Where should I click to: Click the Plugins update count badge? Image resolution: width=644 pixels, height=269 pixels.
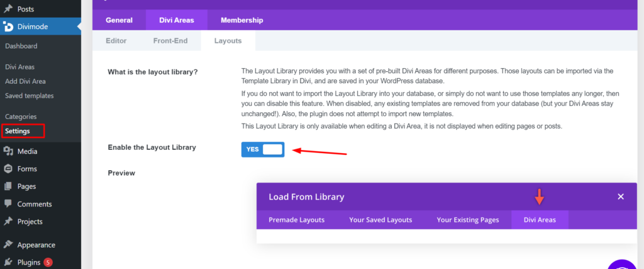pyautogui.click(x=48, y=262)
